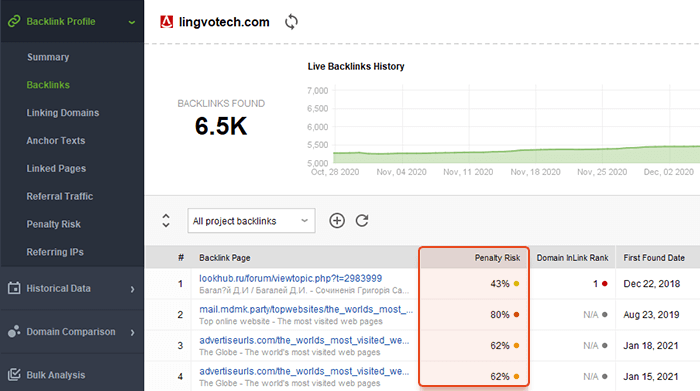Select Backlinks in the sidebar

click(48, 85)
